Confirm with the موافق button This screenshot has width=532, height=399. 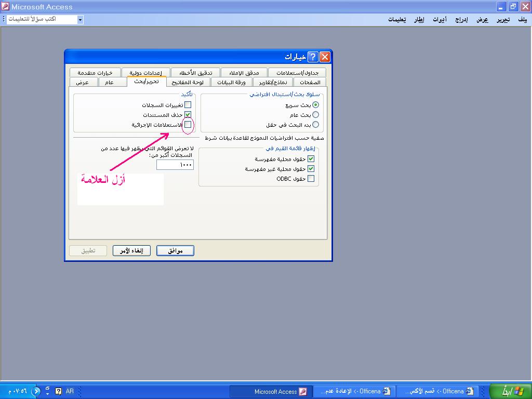point(175,251)
